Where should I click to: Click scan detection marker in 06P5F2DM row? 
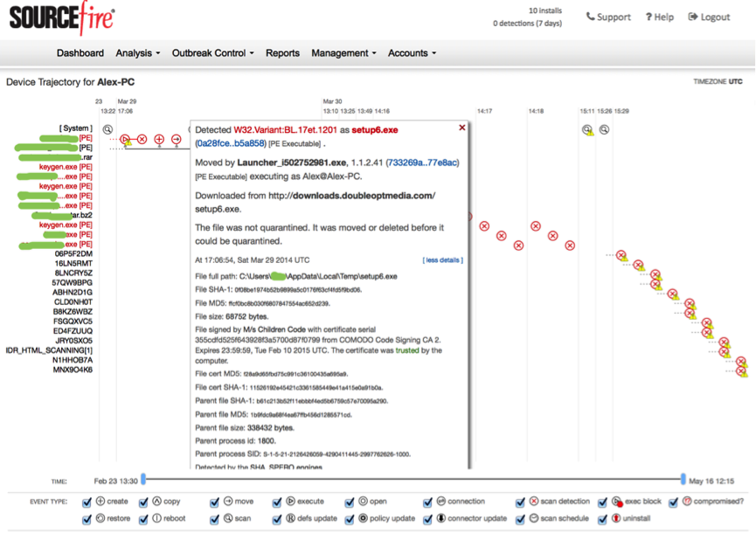[621, 255]
